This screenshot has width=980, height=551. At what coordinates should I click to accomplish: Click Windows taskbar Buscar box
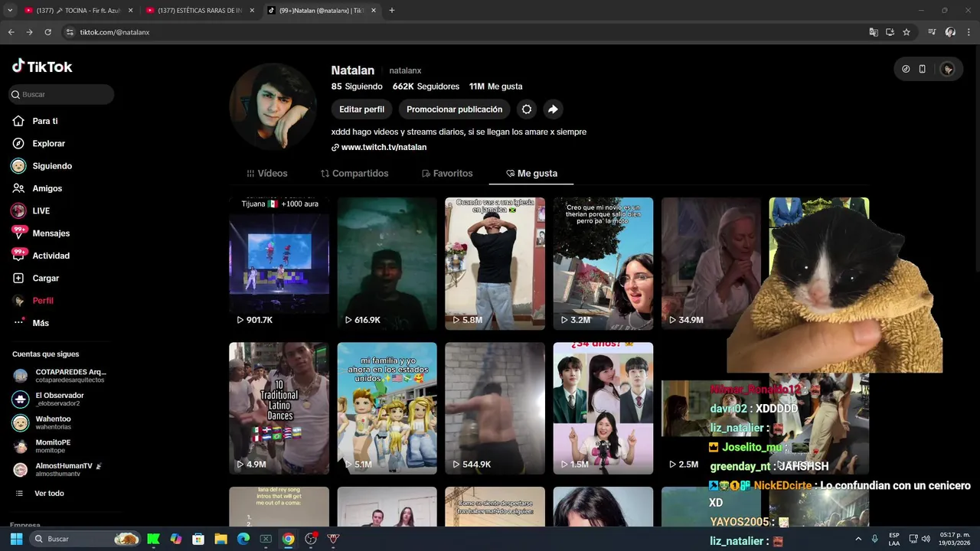coord(85,539)
